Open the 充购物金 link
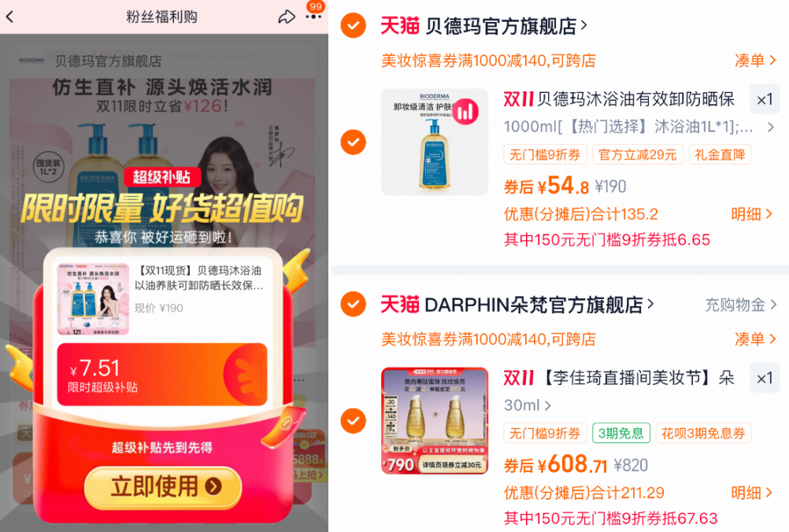This screenshot has height=532, width=789. pos(741,305)
